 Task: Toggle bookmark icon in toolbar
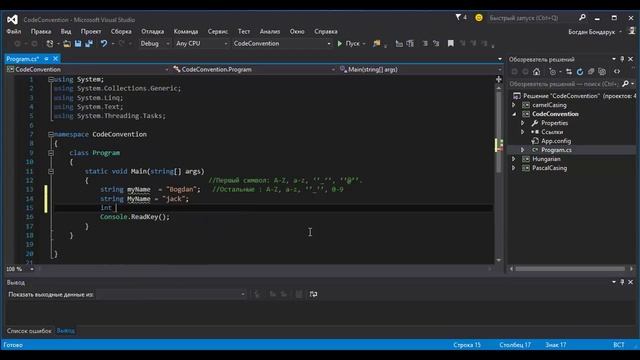[x=451, y=43]
